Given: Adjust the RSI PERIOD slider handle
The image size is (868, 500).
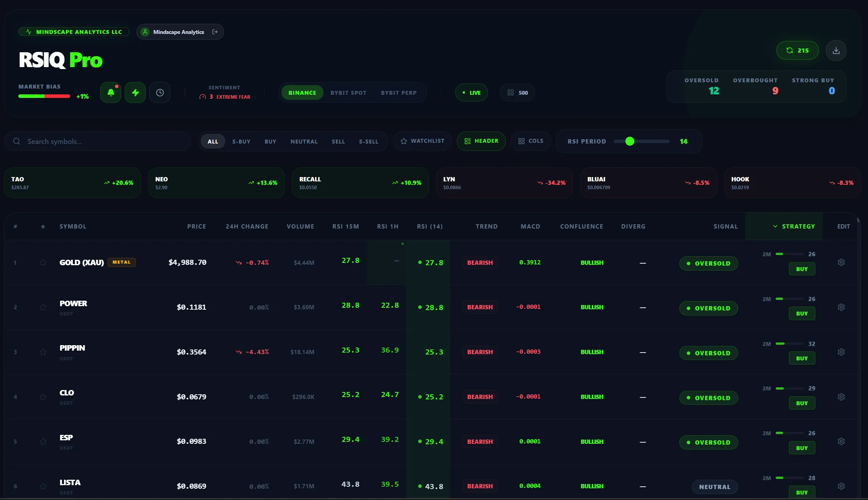Looking at the screenshot, I should pos(630,141).
